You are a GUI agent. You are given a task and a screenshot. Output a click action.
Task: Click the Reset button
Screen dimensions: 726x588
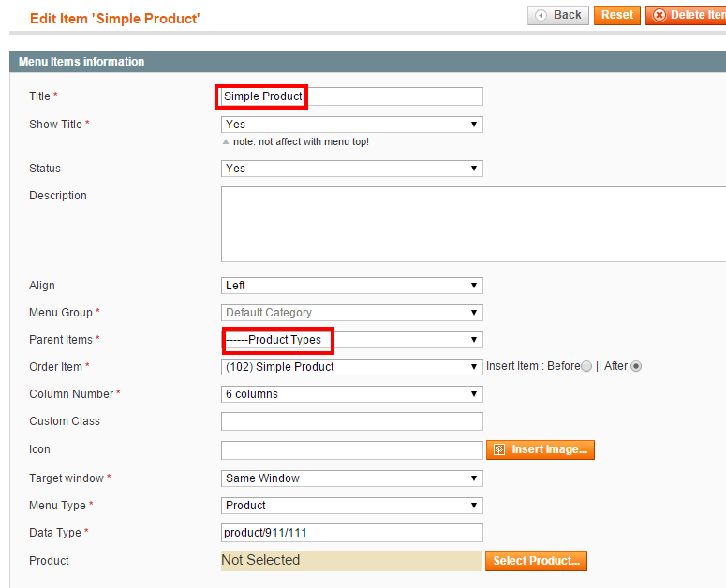pos(616,15)
